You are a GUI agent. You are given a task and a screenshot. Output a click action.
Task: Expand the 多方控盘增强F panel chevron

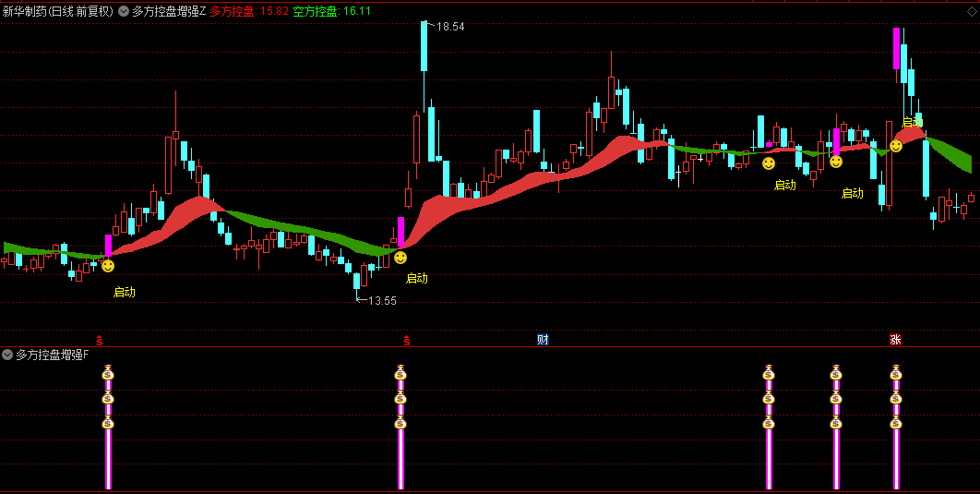click(6, 355)
